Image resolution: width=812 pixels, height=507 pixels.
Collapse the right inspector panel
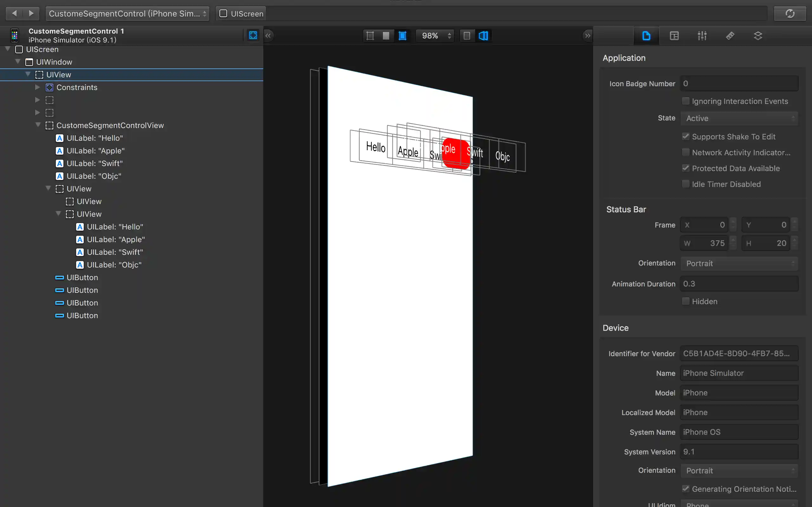(x=587, y=35)
